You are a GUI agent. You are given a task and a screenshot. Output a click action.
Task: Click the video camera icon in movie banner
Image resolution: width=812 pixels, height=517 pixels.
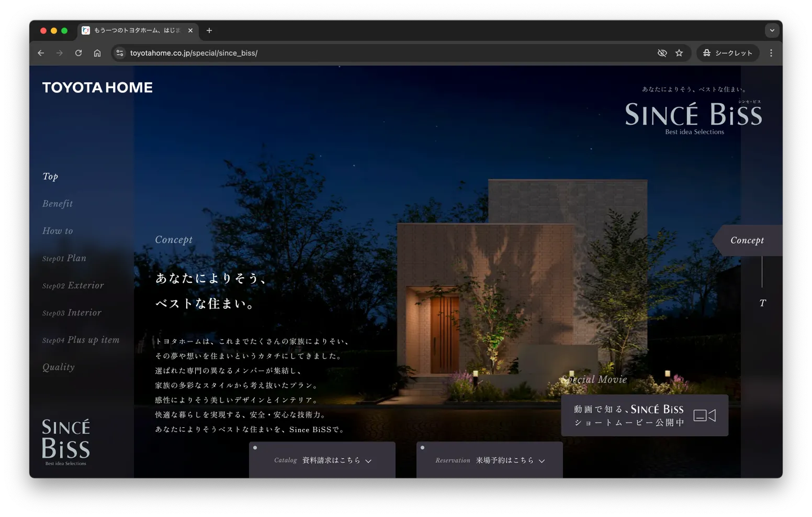(x=705, y=415)
